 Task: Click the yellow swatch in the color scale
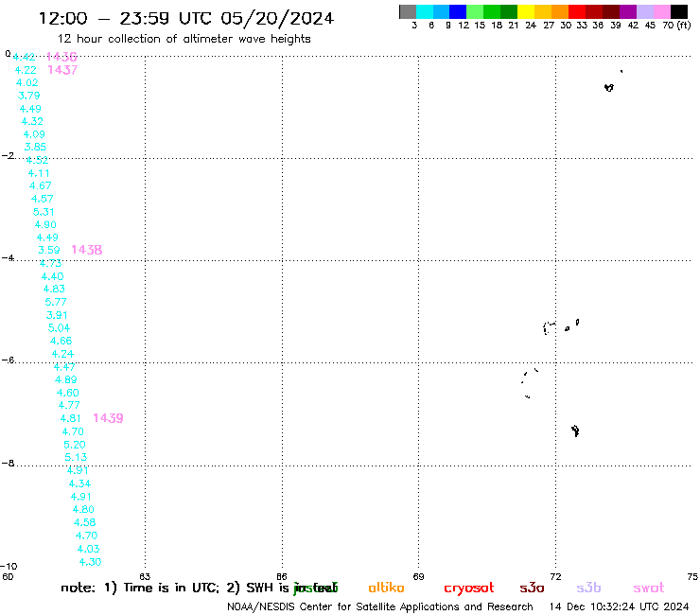click(526, 11)
